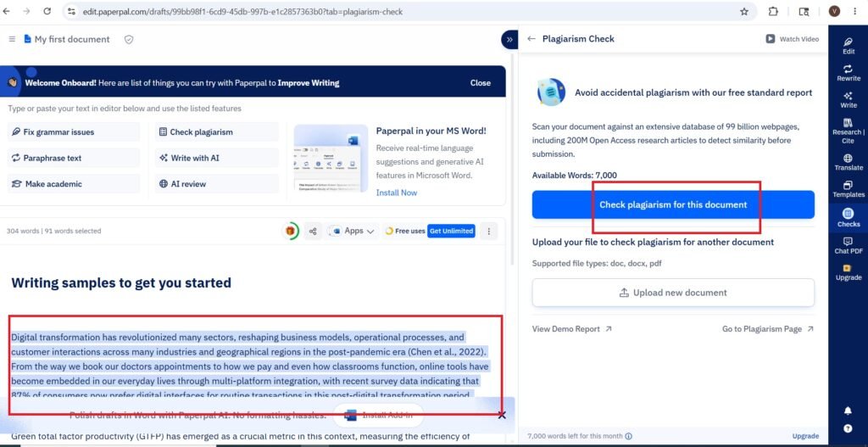Click the Get Unlimited button

click(x=451, y=231)
